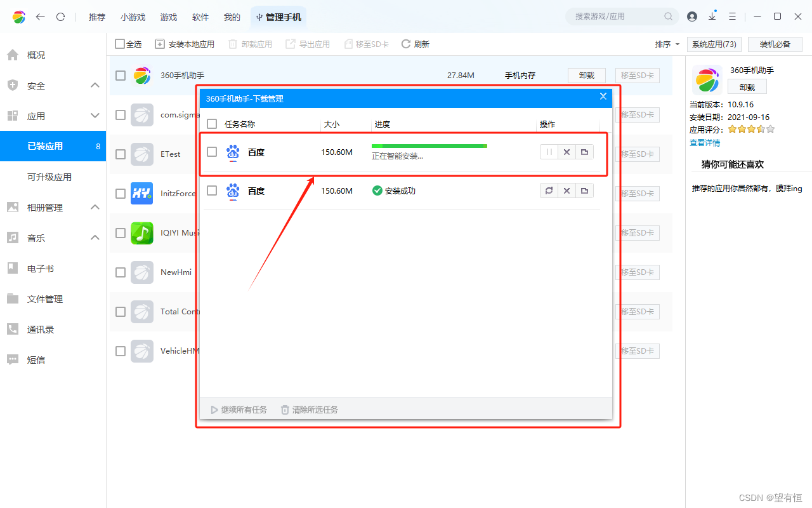812x508 pixels.
Task: Click 刷新 to refresh the app list
Action: [x=416, y=44]
